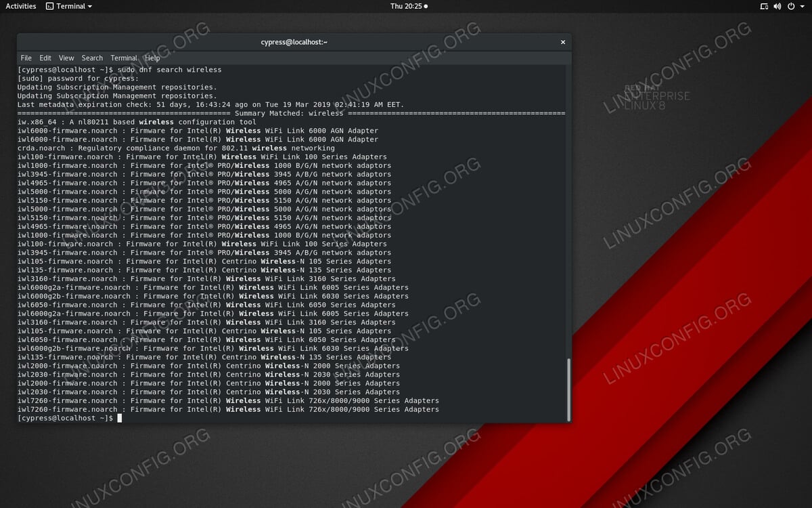The height and width of the screenshot is (508, 812).
Task: Open the File menu in the terminal
Action: point(26,58)
